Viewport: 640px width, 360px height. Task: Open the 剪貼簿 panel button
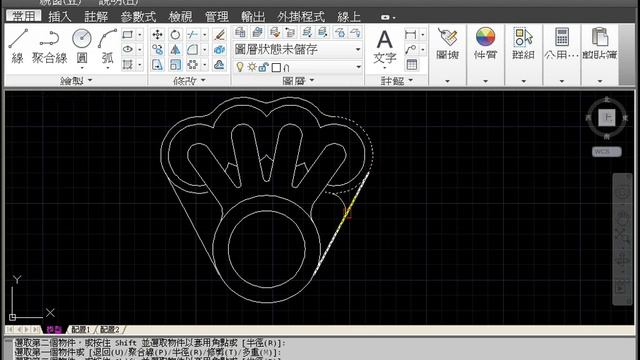600,44
